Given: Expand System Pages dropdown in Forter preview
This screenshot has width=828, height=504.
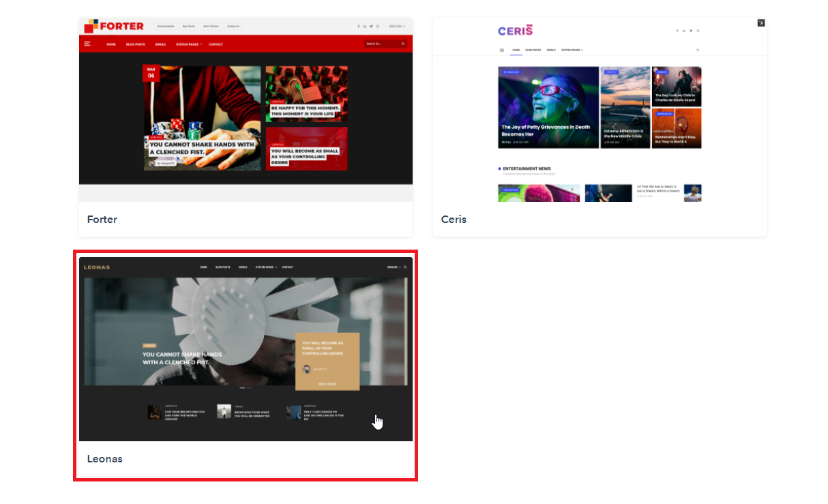Looking at the screenshot, I should [189, 44].
